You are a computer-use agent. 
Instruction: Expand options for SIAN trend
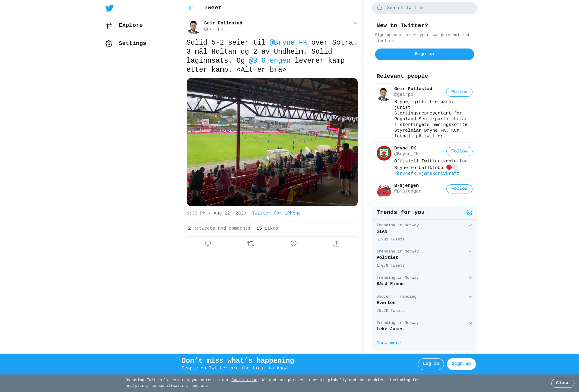tap(470, 225)
